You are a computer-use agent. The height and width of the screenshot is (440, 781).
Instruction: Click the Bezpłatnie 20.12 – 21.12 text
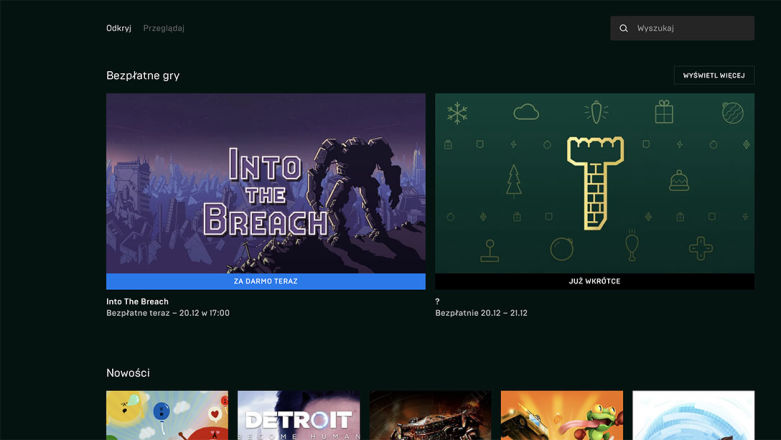[481, 313]
